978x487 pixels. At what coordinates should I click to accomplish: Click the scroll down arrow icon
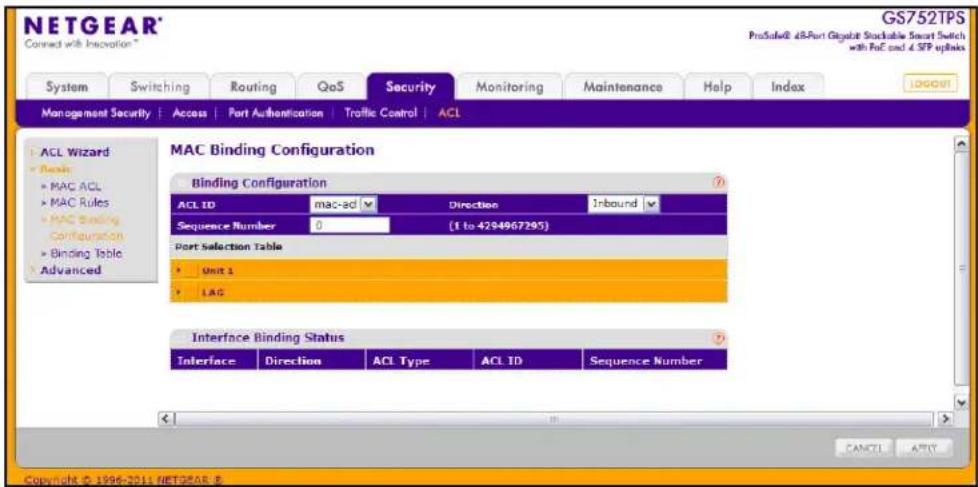coord(962,402)
